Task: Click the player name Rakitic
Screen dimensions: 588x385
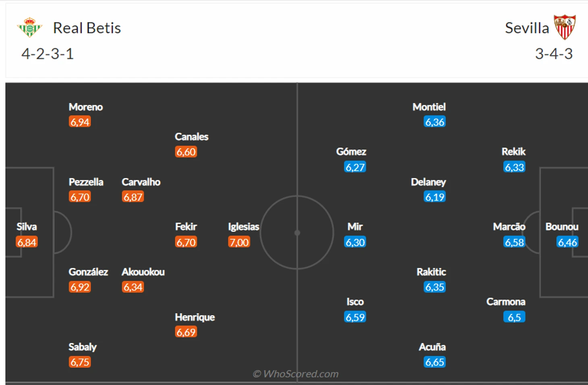Action: tap(431, 272)
